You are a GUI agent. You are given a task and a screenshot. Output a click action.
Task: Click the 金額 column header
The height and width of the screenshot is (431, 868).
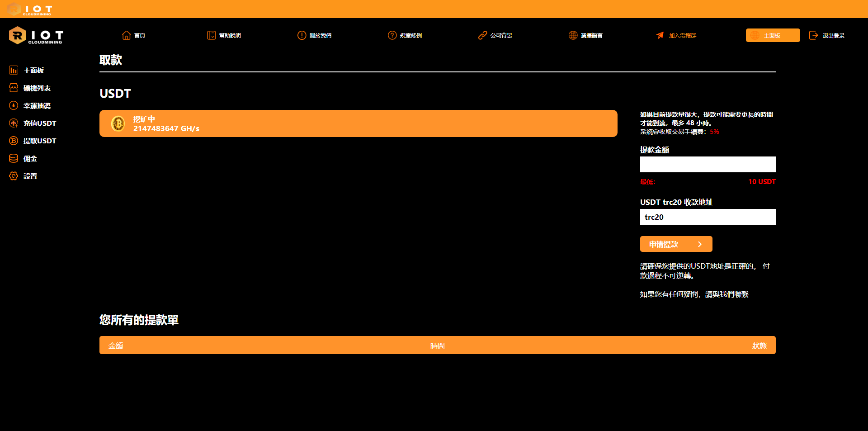point(116,346)
